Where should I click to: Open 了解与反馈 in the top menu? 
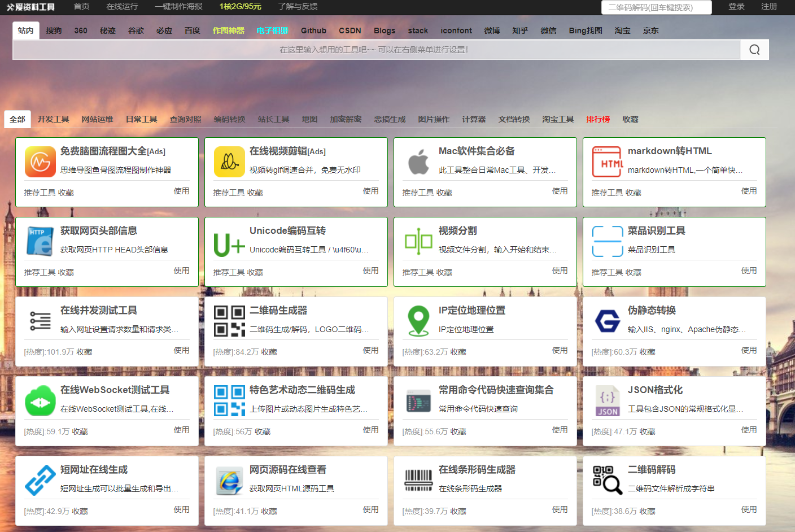(298, 6)
